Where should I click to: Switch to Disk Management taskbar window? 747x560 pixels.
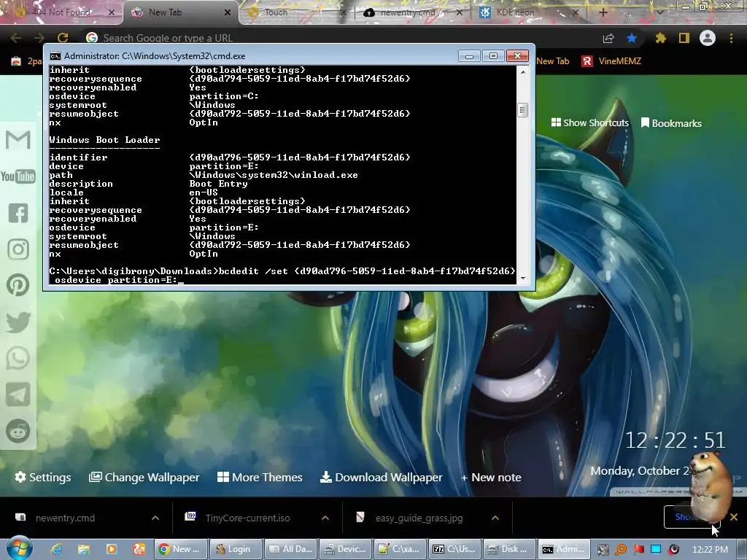[x=508, y=549]
